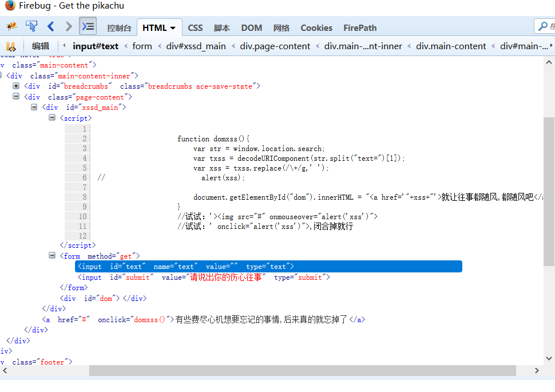The width and height of the screenshot is (555, 392).
Task: Switch to the 脚本 script tab
Action: (x=221, y=28)
